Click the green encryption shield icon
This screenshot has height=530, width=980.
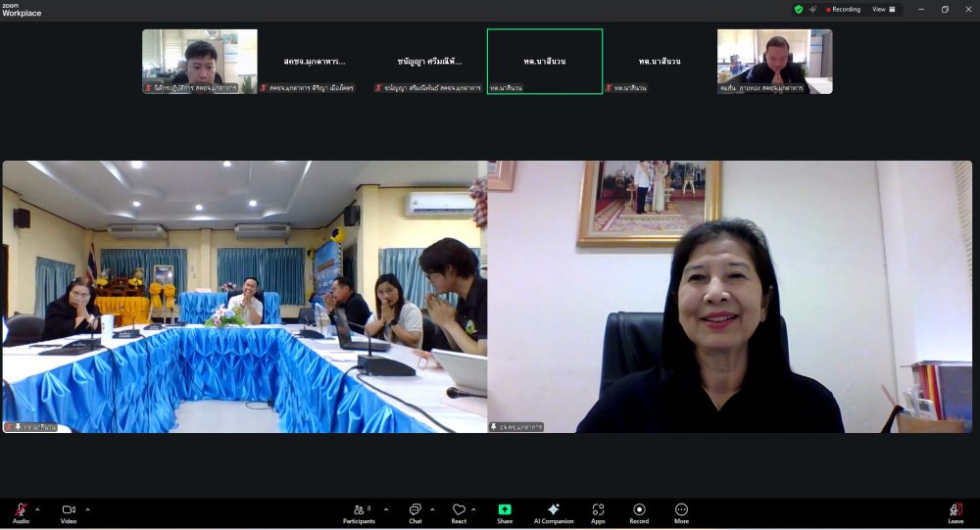pos(799,9)
